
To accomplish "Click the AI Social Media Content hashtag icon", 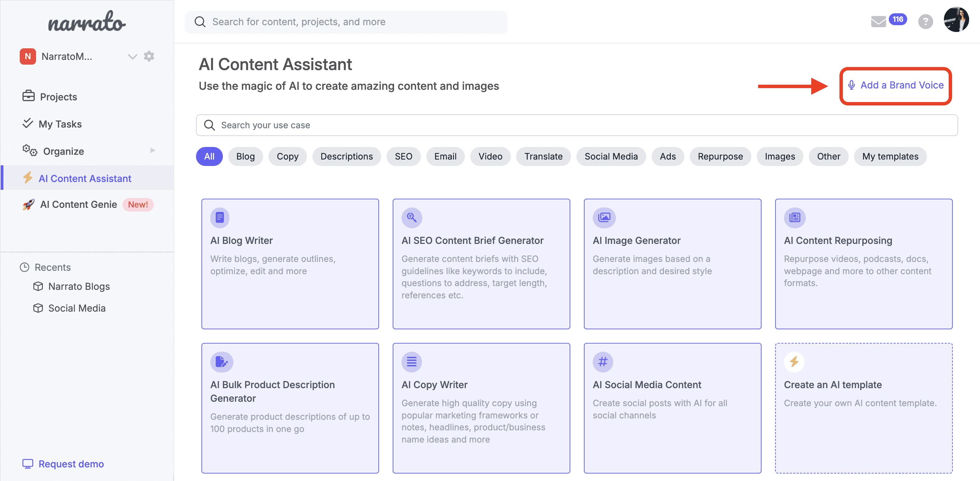I will (x=603, y=362).
